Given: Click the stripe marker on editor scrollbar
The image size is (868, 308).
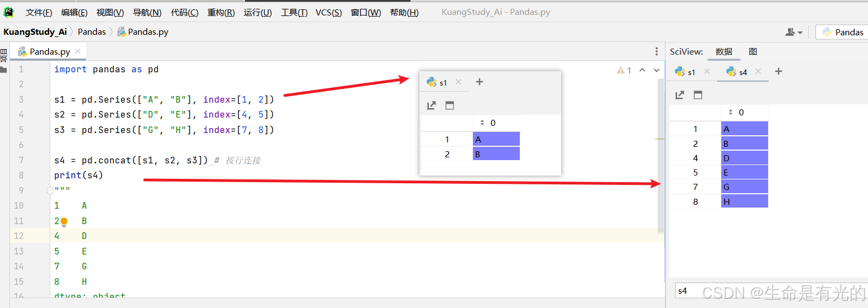Looking at the screenshot, I should coord(659,139).
